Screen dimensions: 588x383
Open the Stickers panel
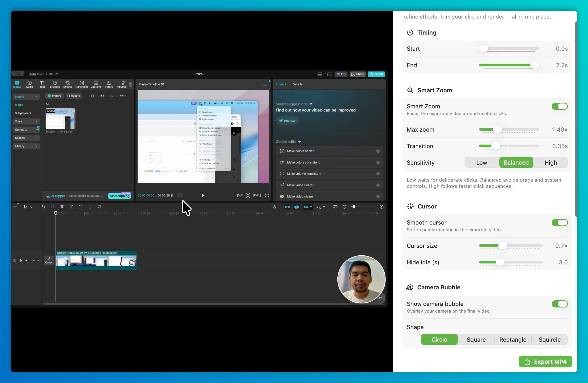(55, 84)
